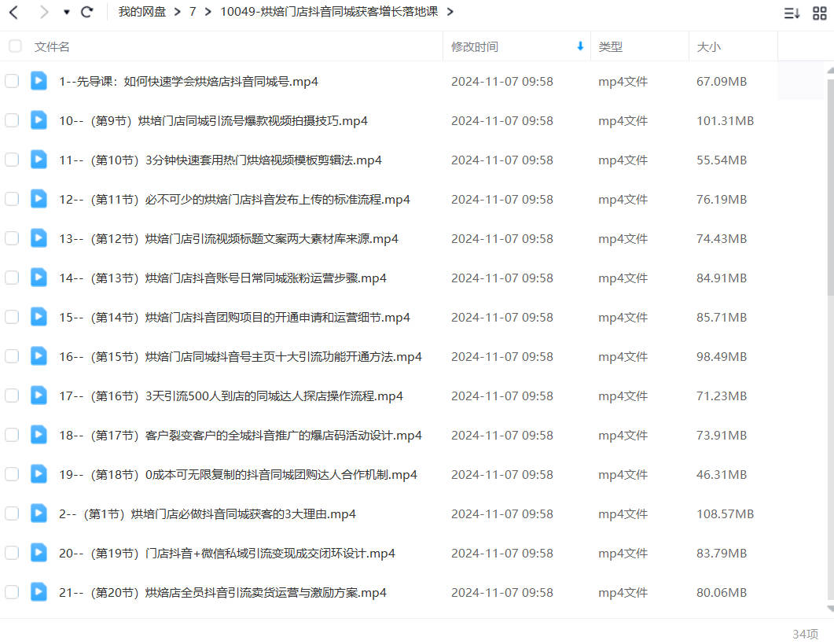Check the box for 15--(第14节) file
This screenshot has height=644, width=834.
(x=12, y=317)
